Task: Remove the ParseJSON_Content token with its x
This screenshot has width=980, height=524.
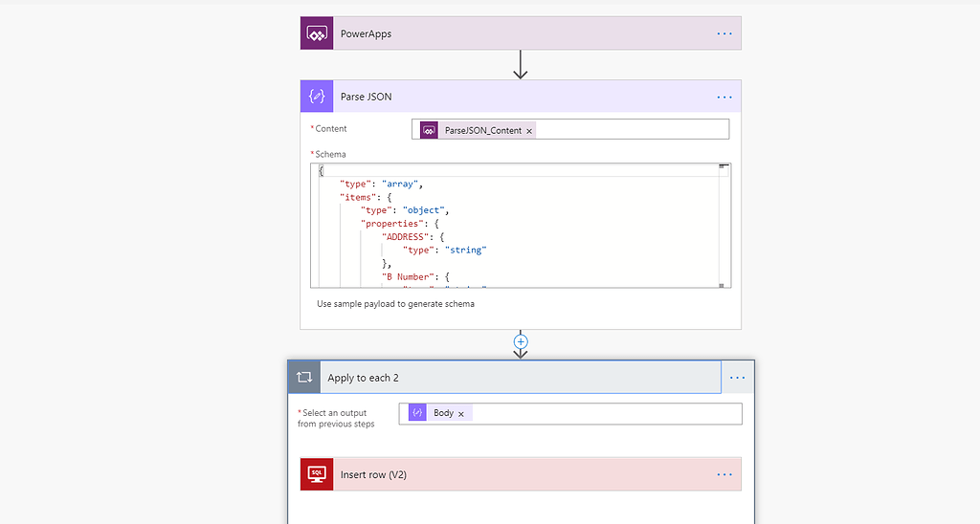Action: coord(530,130)
